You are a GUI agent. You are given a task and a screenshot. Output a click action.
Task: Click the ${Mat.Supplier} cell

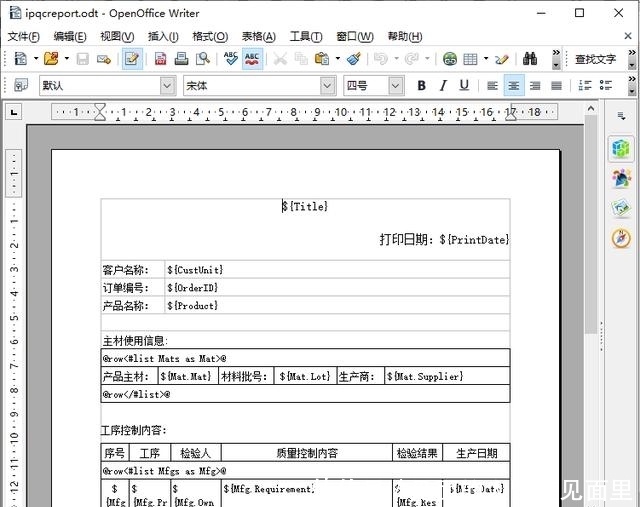(447, 376)
